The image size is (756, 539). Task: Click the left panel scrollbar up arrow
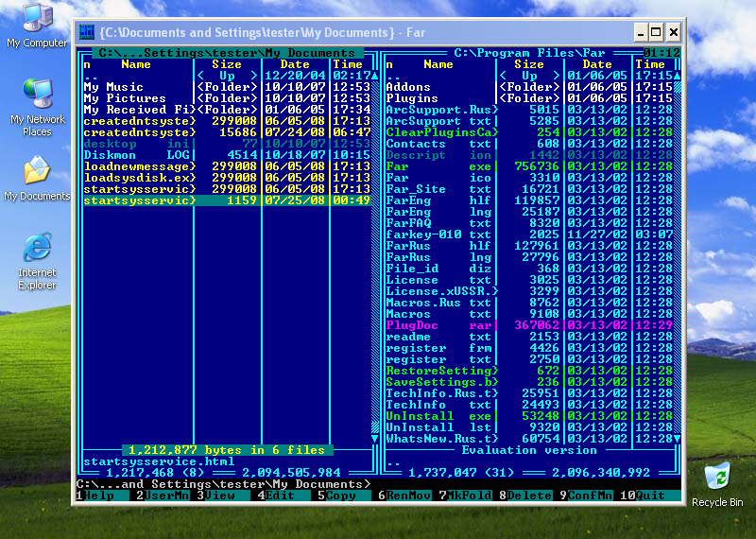pos(374,76)
